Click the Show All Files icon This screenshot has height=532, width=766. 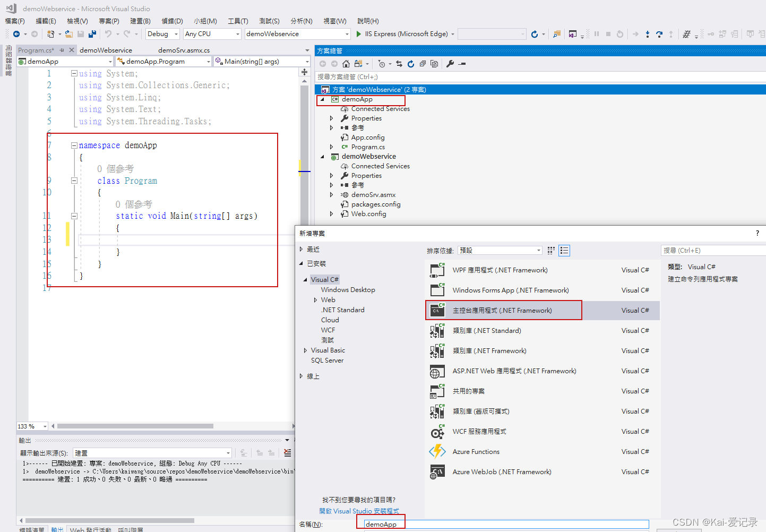[434, 64]
